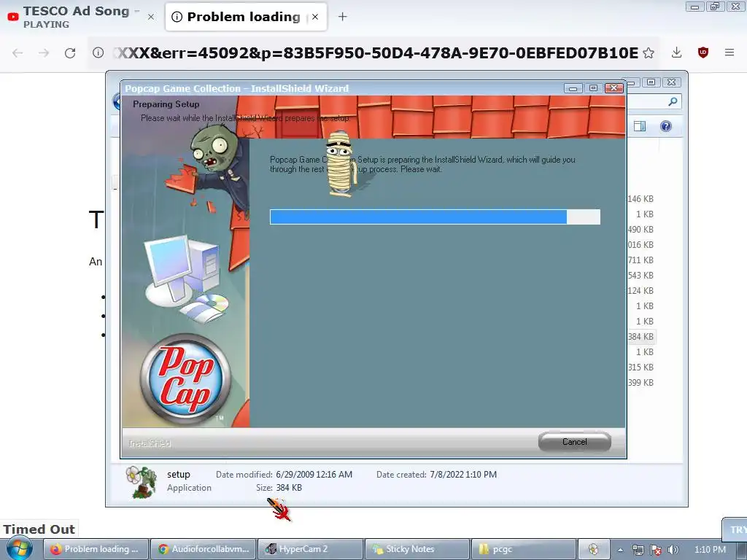Open uBlock Origin extension

703,52
